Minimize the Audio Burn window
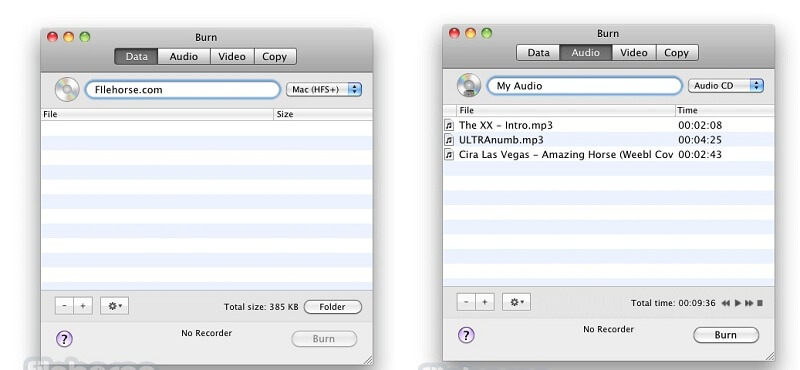Screen dimensions: 800x370 [470, 33]
